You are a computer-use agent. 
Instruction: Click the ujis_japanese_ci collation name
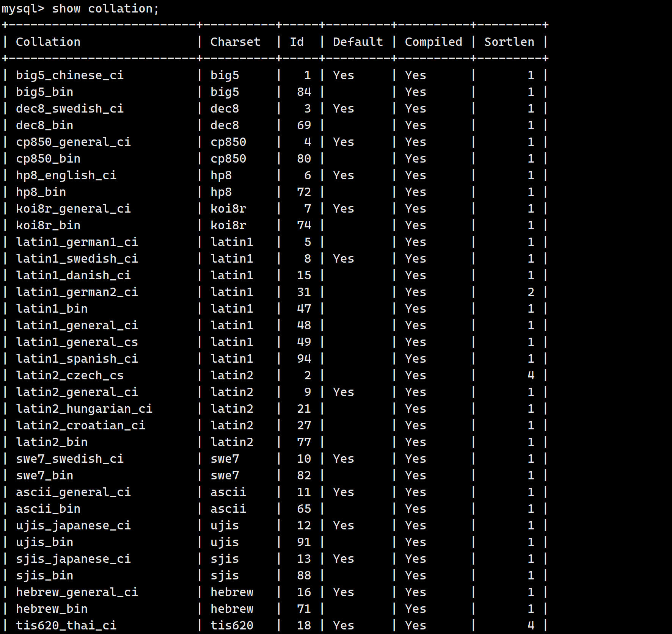click(74, 525)
